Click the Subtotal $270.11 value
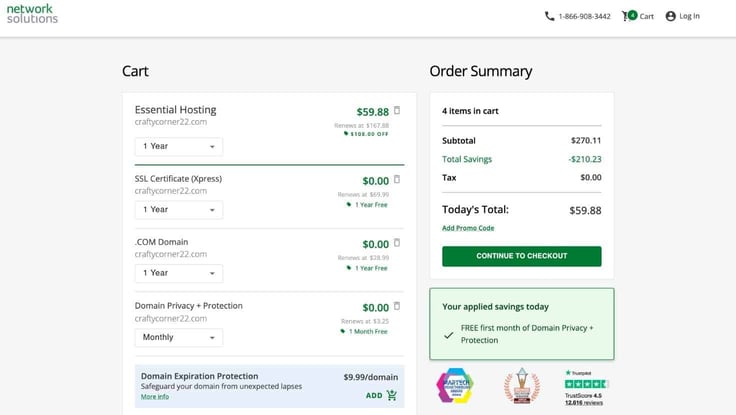The width and height of the screenshot is (736, 415). tap(586, 141)
